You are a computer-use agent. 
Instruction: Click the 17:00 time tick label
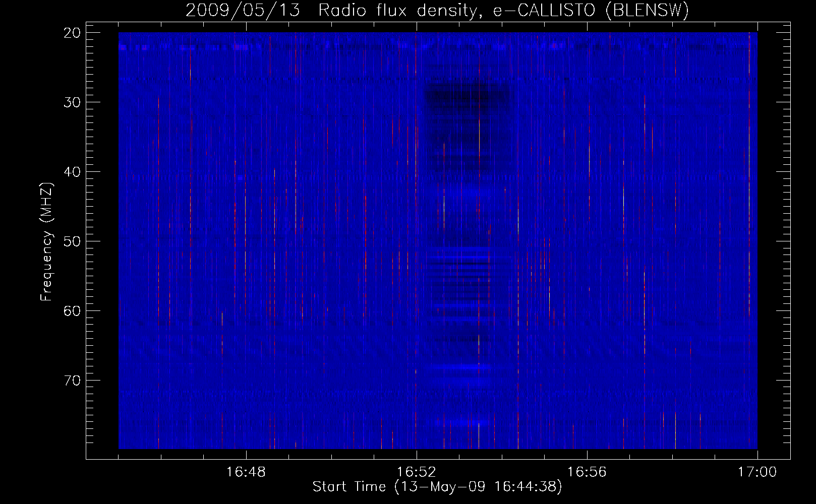click(x=757, y=472)
